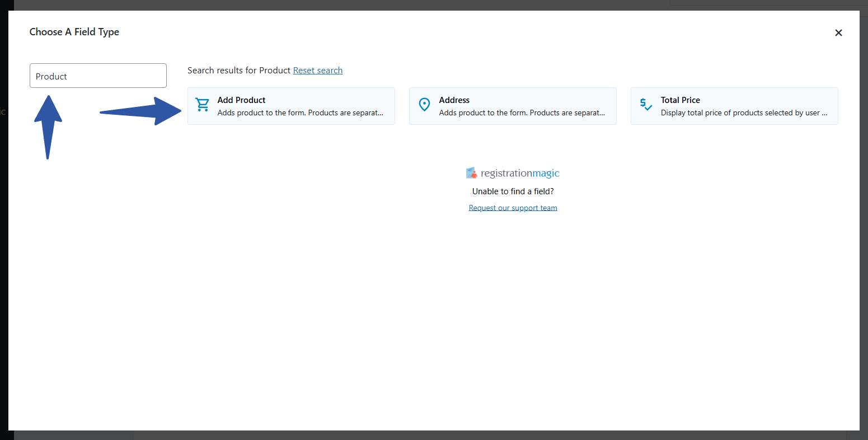Screen dimensions: 868x440
Task: Click the "Search results for Product" label
Action: coord(239,71)
